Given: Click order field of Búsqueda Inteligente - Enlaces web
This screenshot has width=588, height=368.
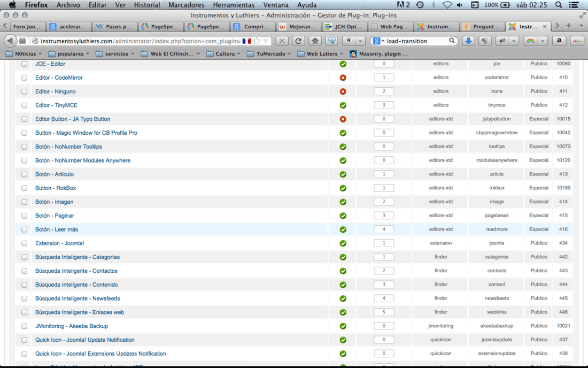Looking at the screenshot, I should (x=384, y=312).
